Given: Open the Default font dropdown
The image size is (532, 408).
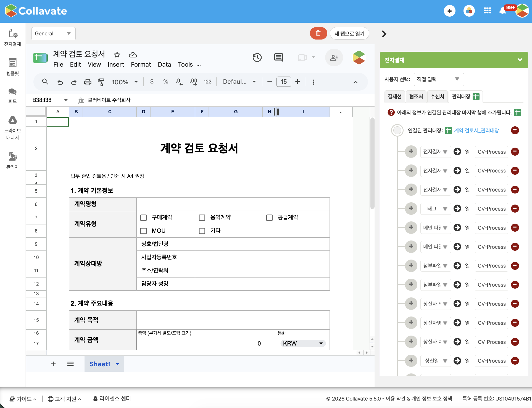Looking at the screenshot, I should [x=239, y=82].
